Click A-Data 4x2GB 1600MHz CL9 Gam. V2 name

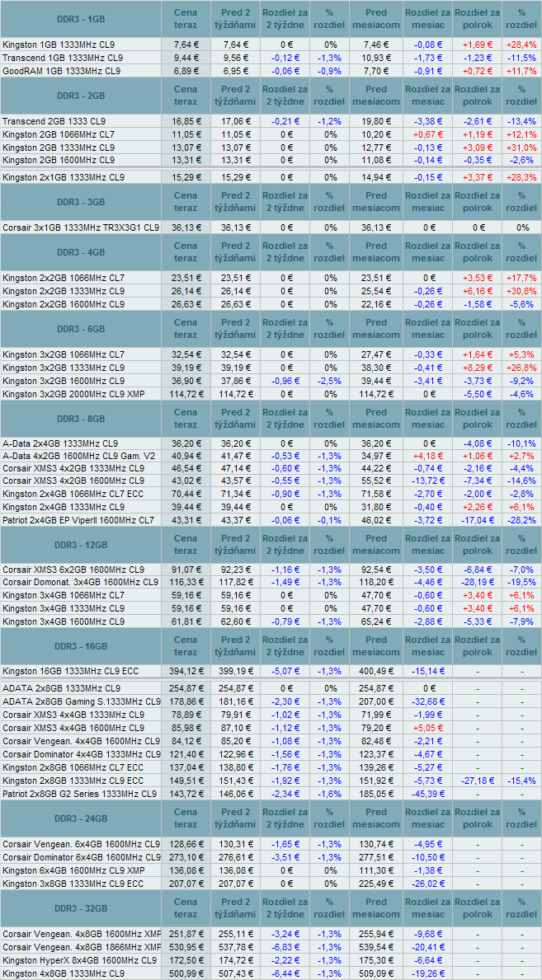(80, 456)
